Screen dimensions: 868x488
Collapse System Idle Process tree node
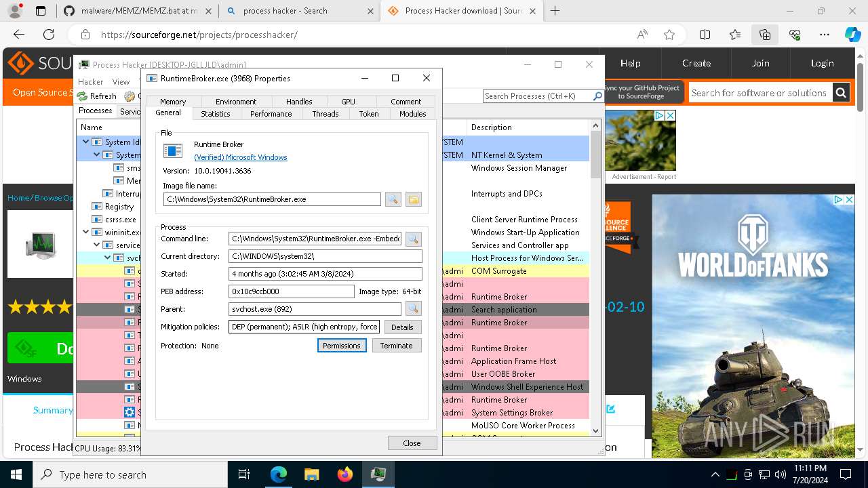pyautogui.click(x=86, y=142)
